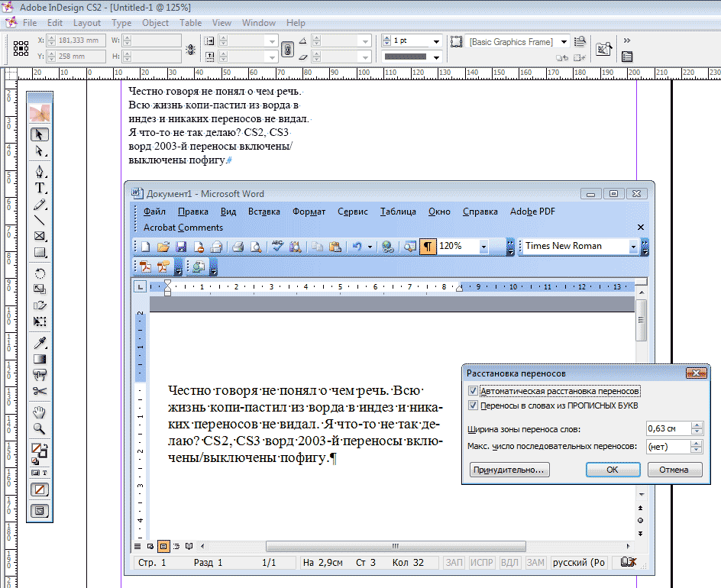
Task: Click Word's Print icon
Action: click(238, 247)
